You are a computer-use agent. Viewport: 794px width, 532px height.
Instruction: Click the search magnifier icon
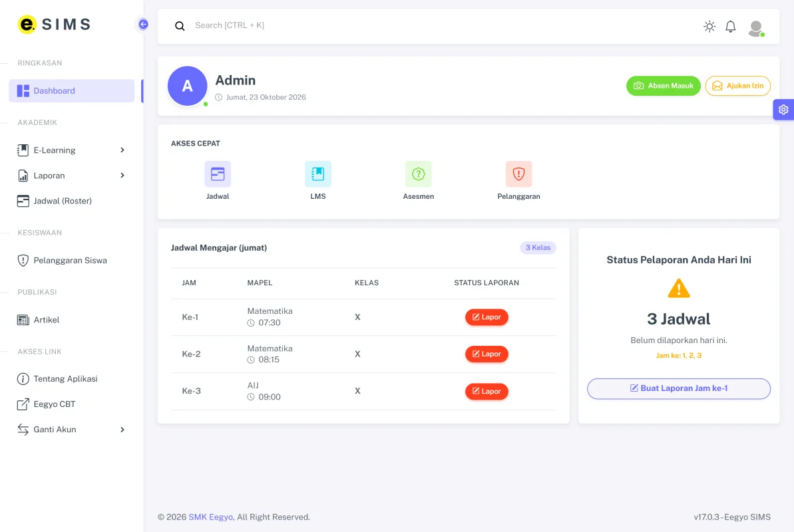[x=180, y=26]
